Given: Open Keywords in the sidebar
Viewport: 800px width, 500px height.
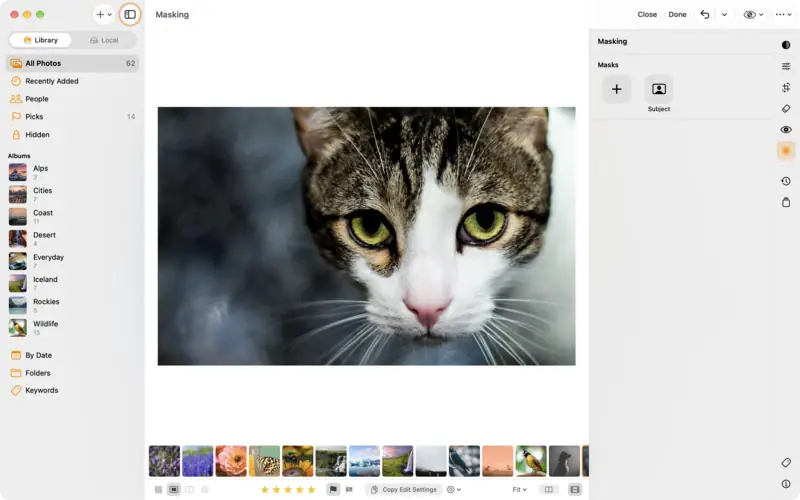Looking at the screenshot, I should pyautogui.click(x=72, y=390).
